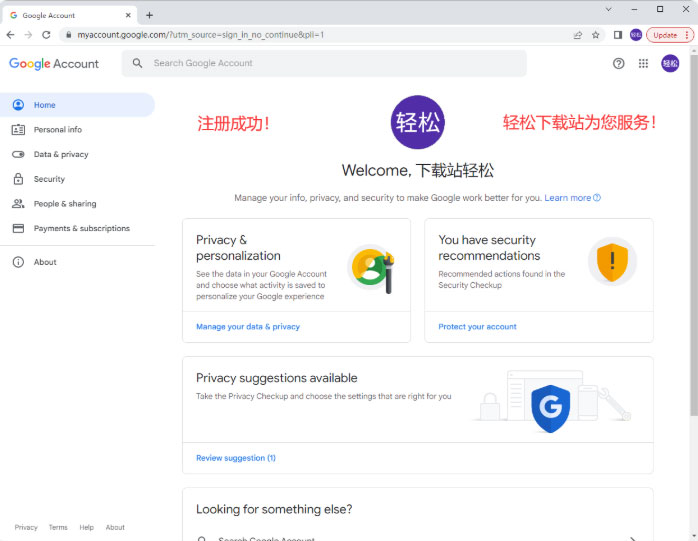Click the browser forward arrow
698x541 pixels.
pos(28,35)
